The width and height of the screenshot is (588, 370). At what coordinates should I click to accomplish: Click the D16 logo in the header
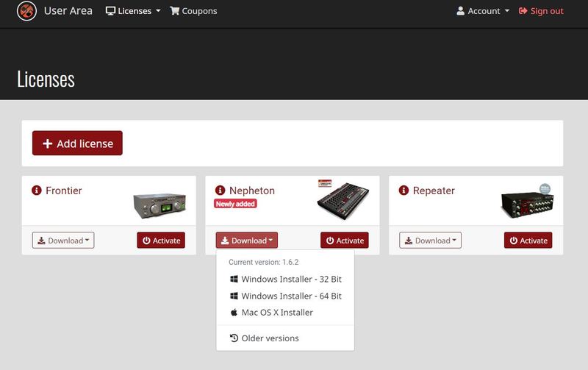click(26, 11)
